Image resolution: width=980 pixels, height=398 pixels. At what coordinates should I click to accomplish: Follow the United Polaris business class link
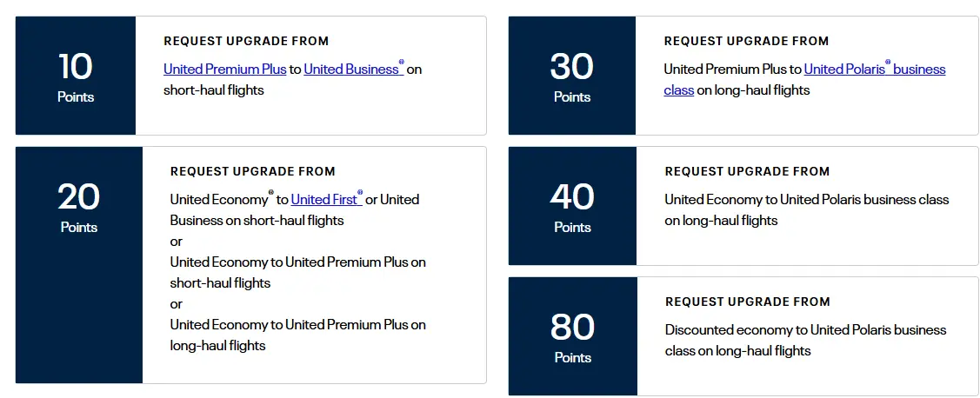873,70
